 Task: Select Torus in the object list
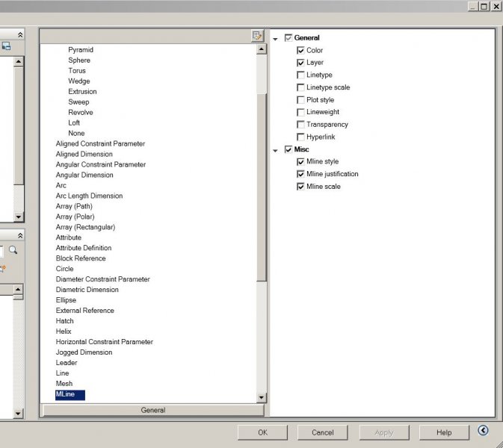[77, 70]
